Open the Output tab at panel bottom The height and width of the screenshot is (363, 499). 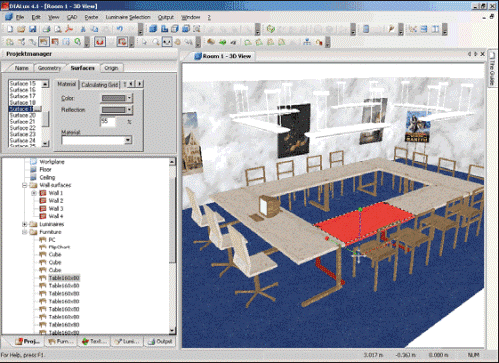pyautogui.click(x=160, y=341)
